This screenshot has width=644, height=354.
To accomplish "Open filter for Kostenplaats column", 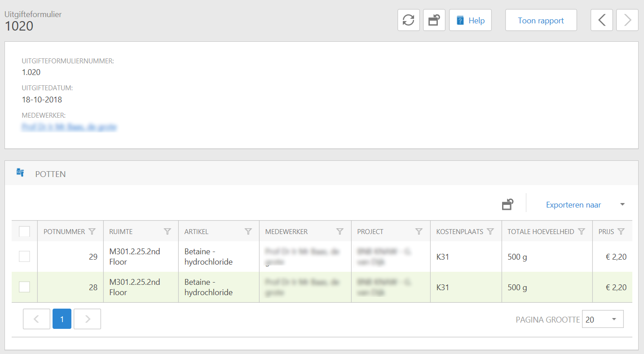I will click(x=490, y=231).
